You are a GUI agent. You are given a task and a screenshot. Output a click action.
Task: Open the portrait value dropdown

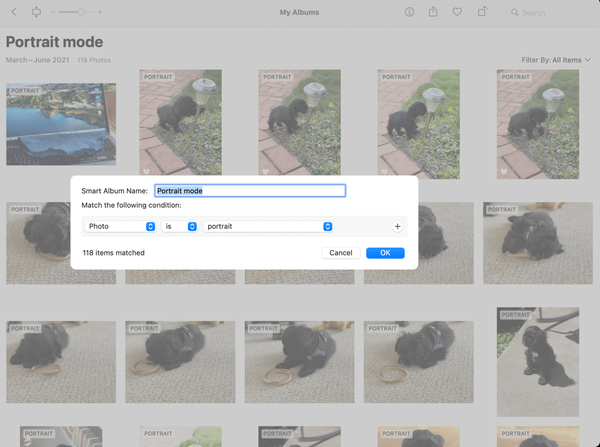tap(268, 226)
